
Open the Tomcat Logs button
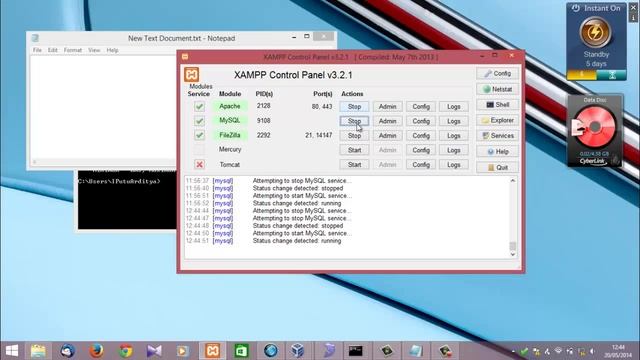(x=453, y=165)
